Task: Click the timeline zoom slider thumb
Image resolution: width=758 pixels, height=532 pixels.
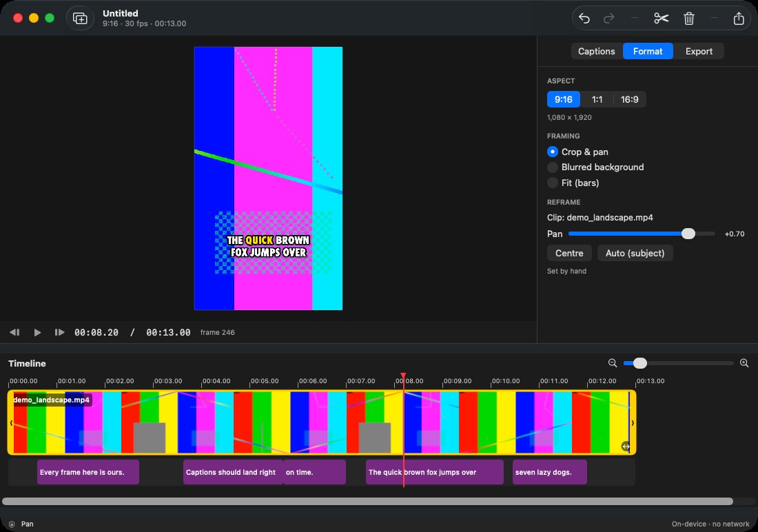Action: pos(639,362)
